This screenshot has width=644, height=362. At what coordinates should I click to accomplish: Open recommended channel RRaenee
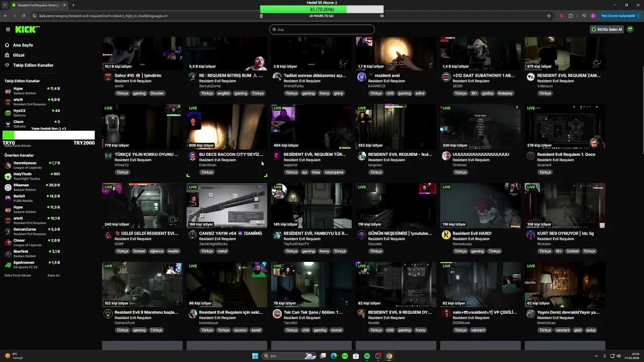click(32, 187)
